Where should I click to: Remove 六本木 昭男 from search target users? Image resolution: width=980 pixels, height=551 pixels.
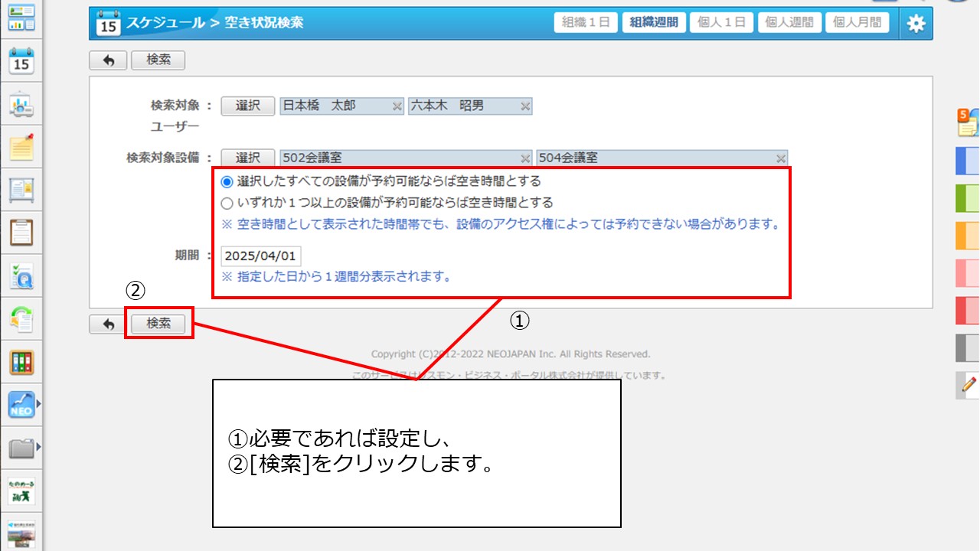[525, 106]
